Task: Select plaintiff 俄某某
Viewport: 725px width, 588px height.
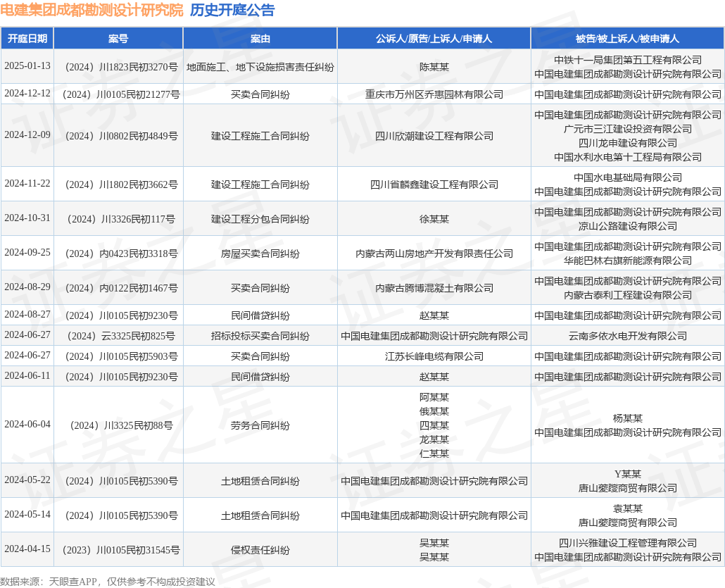Action: [434, 411]
